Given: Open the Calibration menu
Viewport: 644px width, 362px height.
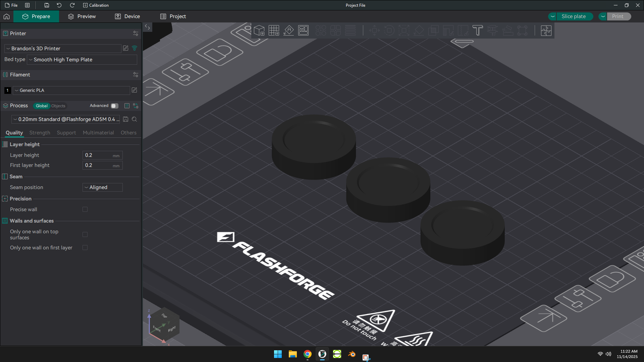Looking at the screenshot, I should pos(96,5).
